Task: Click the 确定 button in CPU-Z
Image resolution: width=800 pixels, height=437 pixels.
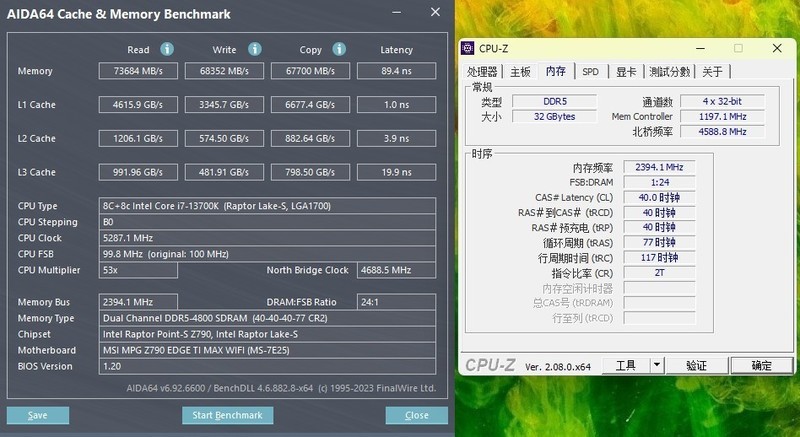Action: tap(762, 365)
